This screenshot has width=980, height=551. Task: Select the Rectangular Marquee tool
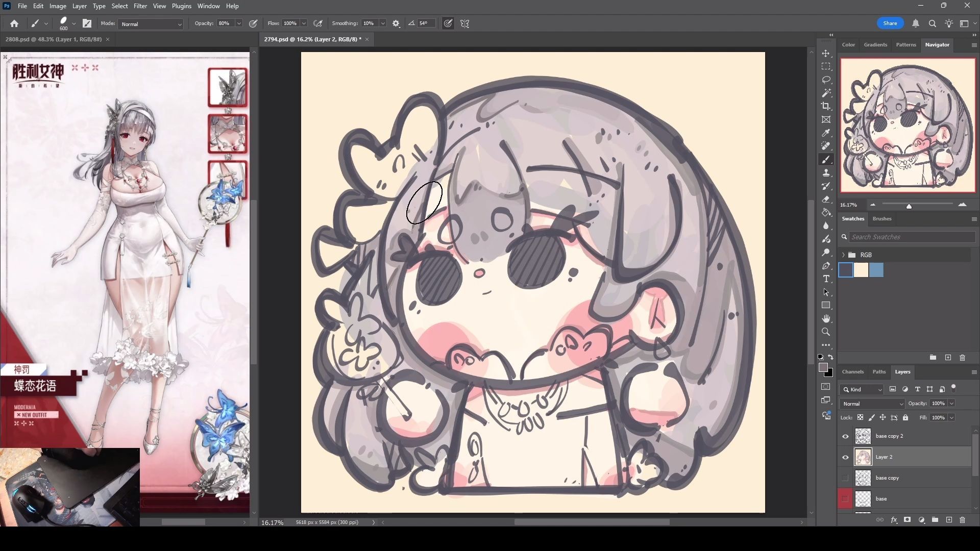[826, 67]
